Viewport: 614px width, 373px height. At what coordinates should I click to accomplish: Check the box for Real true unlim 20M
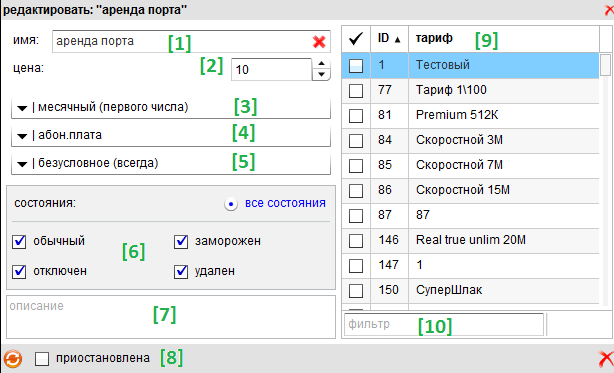[x=356, y=241]
